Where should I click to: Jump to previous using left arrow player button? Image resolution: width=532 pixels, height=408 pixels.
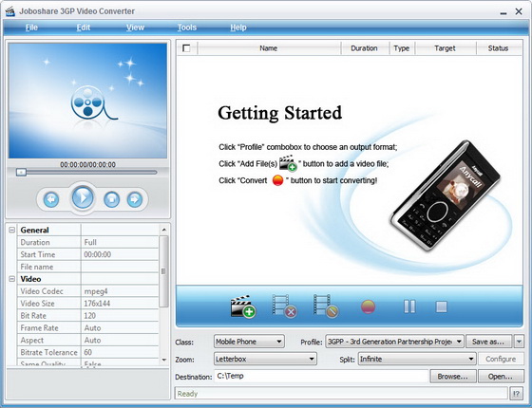pyautogui.click(x=51, y=199)
